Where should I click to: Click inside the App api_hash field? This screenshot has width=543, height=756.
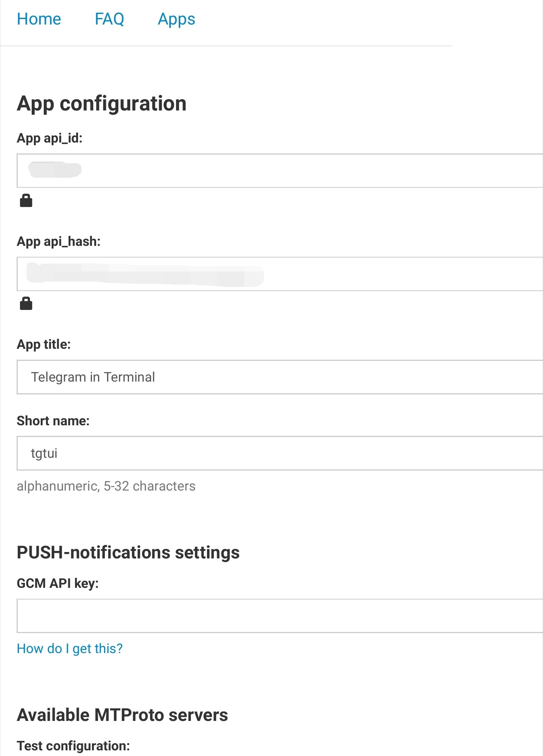(279, 274)
